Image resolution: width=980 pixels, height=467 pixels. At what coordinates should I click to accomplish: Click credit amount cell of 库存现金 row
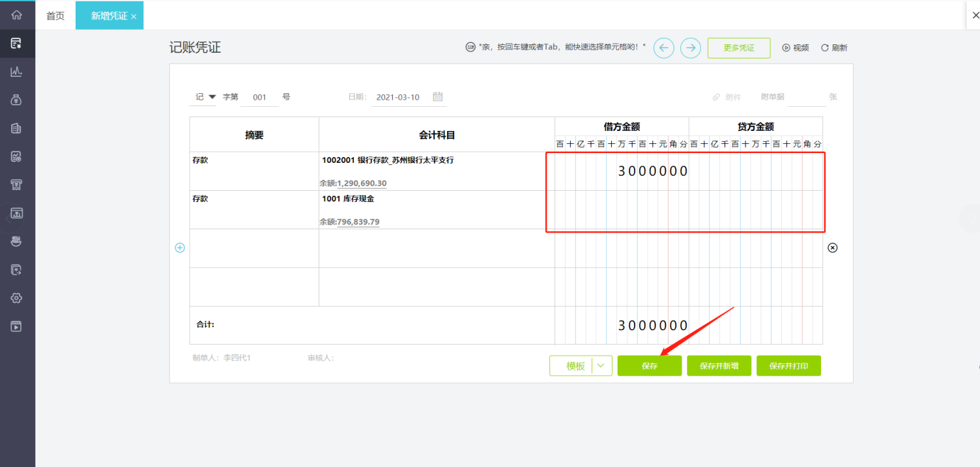point(756,210)
